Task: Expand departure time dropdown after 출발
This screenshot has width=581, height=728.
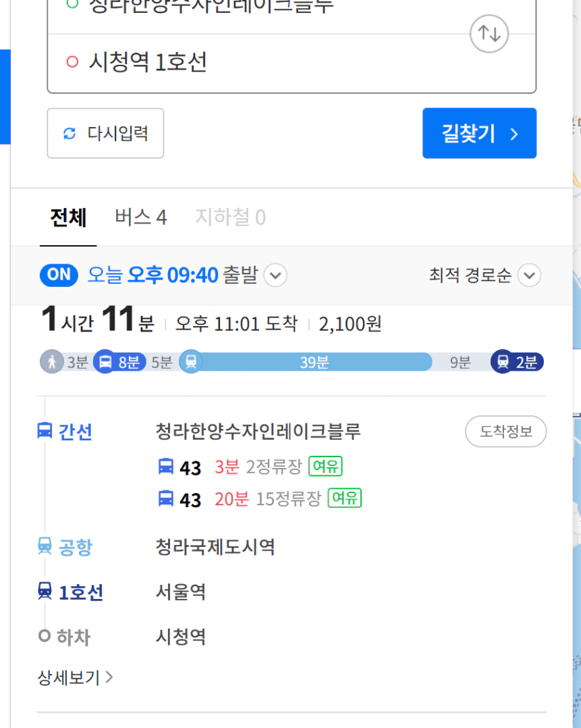Action: tap(275, 276)
